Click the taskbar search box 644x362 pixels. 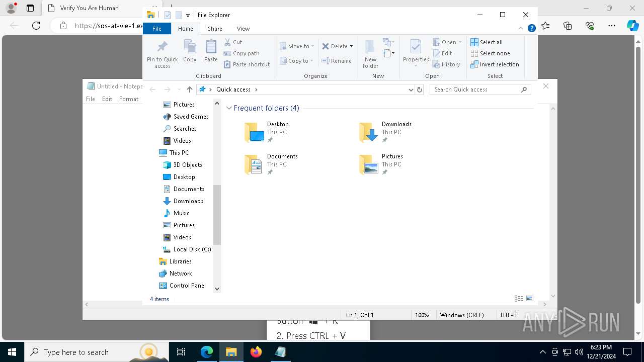[x=97, y=352]
